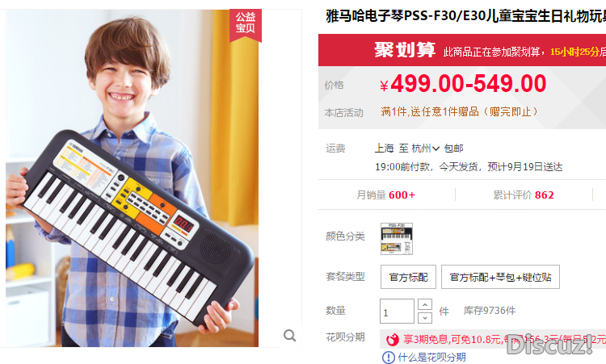Click the 花呗 red logo icon

(x=392, y=339)
